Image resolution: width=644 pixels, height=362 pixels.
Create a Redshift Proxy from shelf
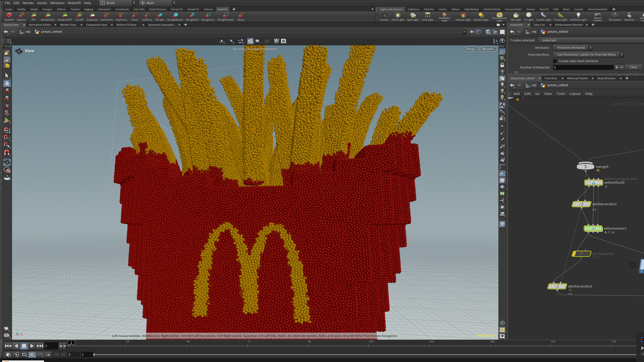click(135, 17)
